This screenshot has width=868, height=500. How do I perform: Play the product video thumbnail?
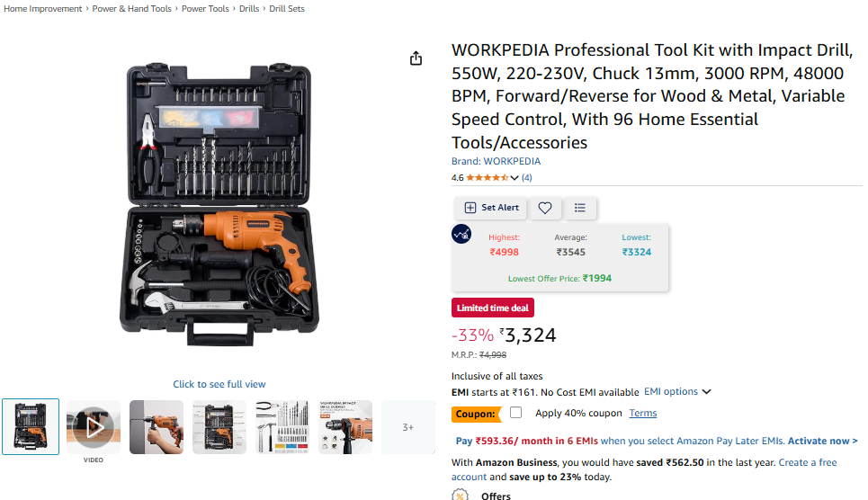pos(94,427)
